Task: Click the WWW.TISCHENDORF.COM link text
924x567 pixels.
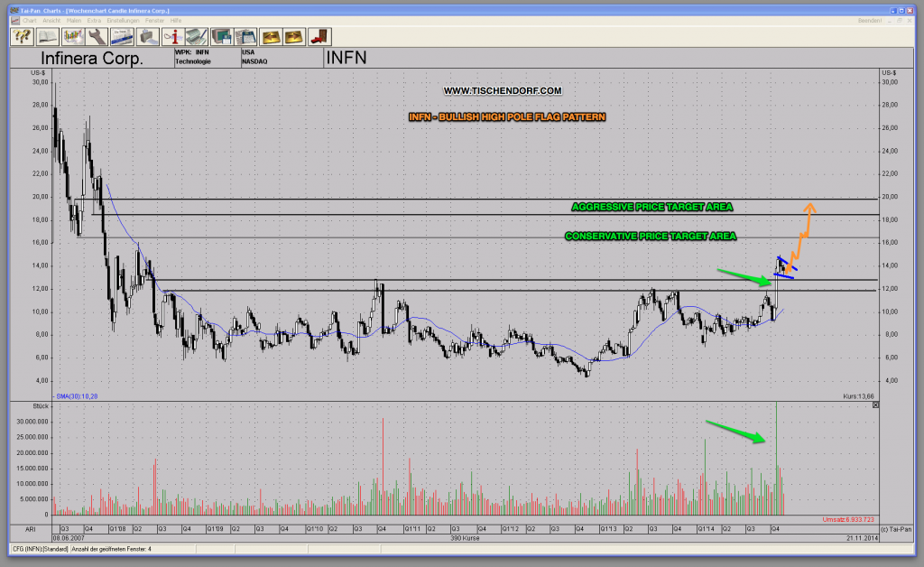Action: click(x=502, y=90)
